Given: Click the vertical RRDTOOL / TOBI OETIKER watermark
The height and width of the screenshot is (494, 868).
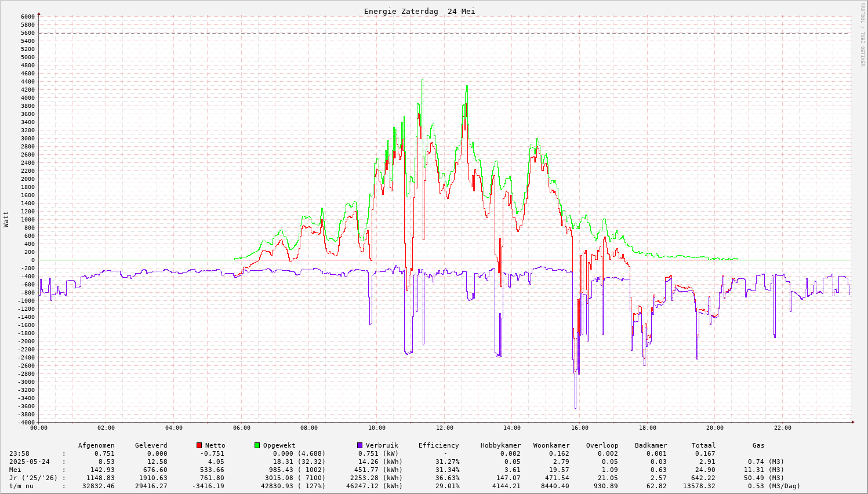Looking at the screenshot, I should [x=862, y=35].
